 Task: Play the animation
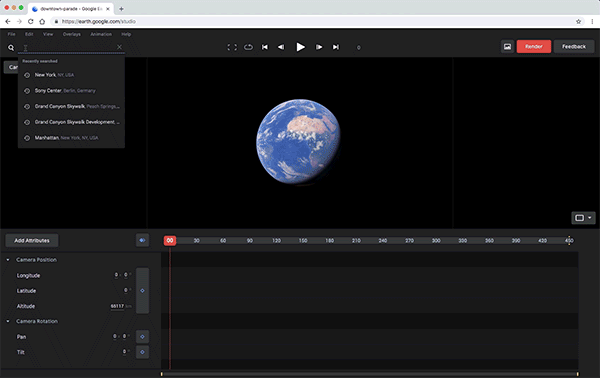pos(300,47)
